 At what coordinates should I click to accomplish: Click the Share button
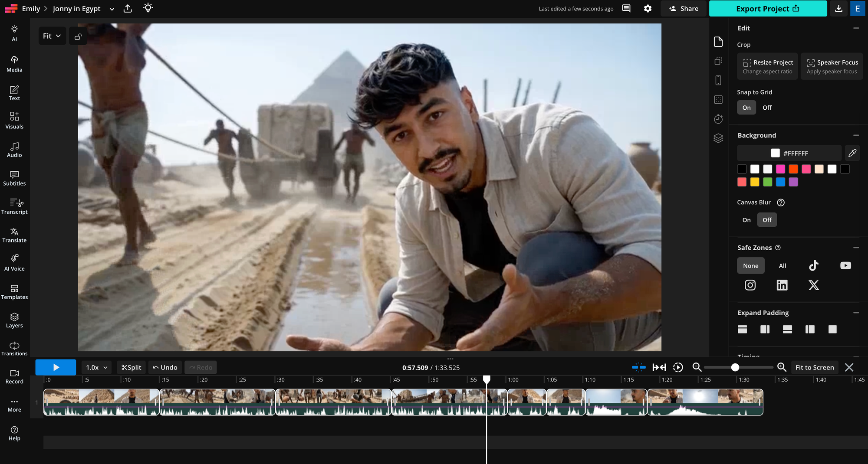point(684,9)
